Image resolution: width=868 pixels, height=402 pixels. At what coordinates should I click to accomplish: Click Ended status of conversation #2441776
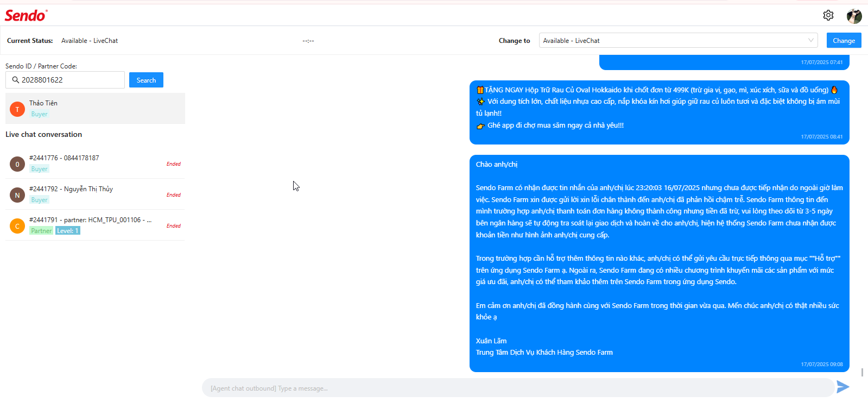[x=174, y=164]
